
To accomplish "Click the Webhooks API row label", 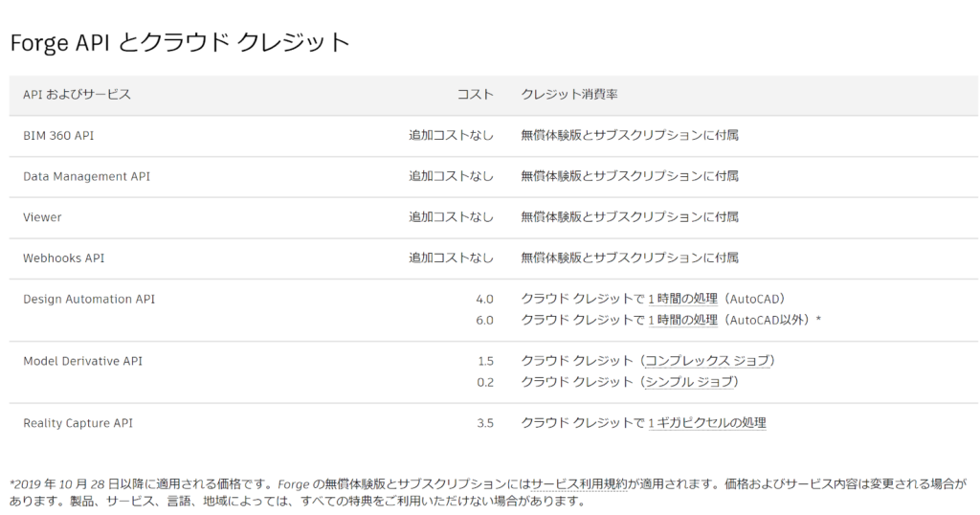I will coord(64,258).
